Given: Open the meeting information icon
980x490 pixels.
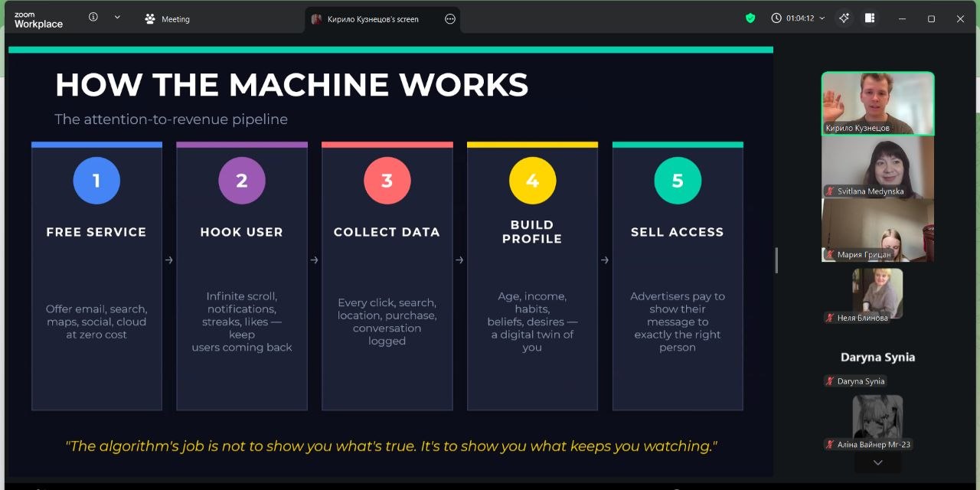Looking at the screenshot, I should [x=93, y=17].
